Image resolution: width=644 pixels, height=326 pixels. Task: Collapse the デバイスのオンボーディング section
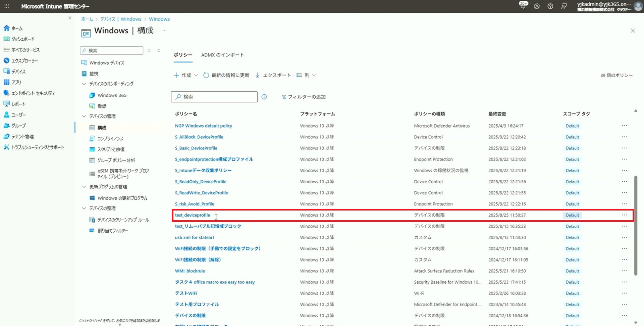[x=84, y=84]
